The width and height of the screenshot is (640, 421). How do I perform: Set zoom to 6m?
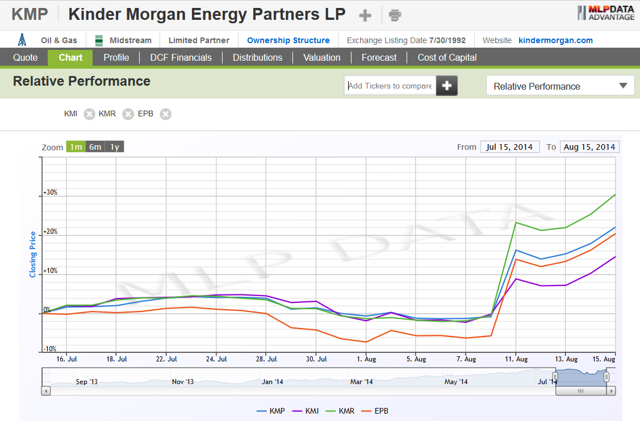(95, 147)
